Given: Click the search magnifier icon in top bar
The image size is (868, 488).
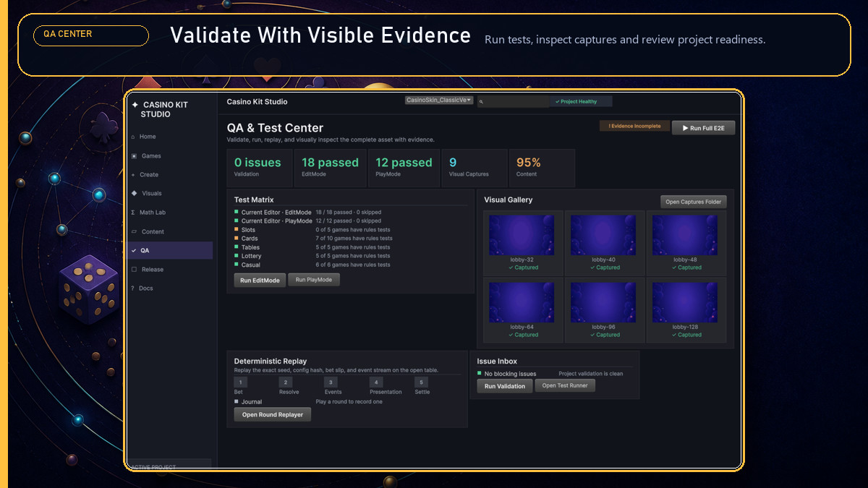Looking at the screenshot, I should click(x=481, y=102).
